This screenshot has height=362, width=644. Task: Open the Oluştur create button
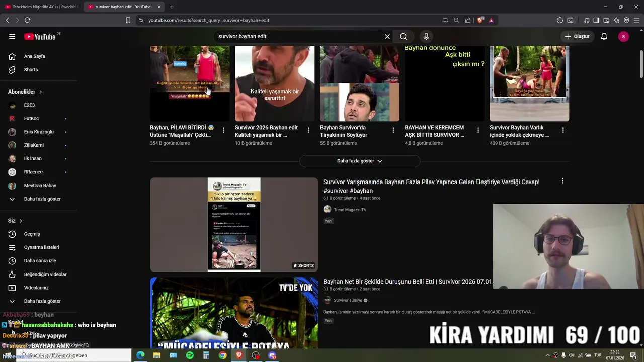[577, 36]
